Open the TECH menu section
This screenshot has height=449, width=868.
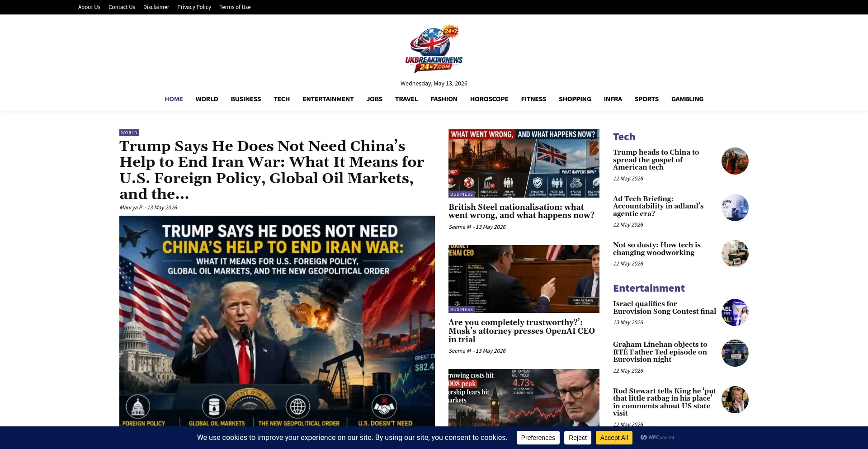(x=282, y=99)
